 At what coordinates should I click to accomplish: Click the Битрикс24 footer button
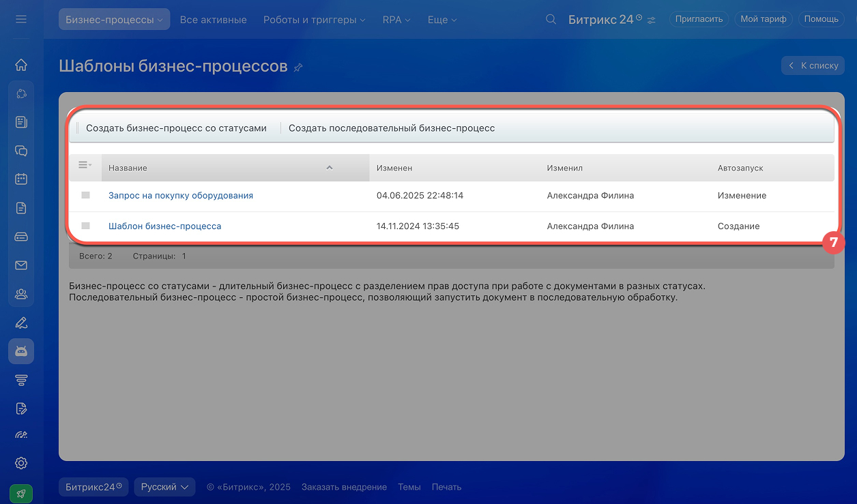pos(93,487)
